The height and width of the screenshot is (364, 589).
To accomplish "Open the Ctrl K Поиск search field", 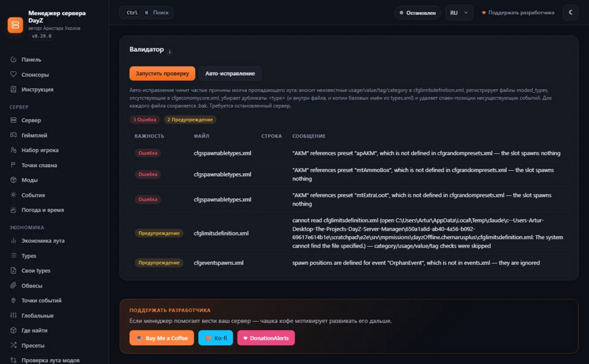I will pos(147,12).
